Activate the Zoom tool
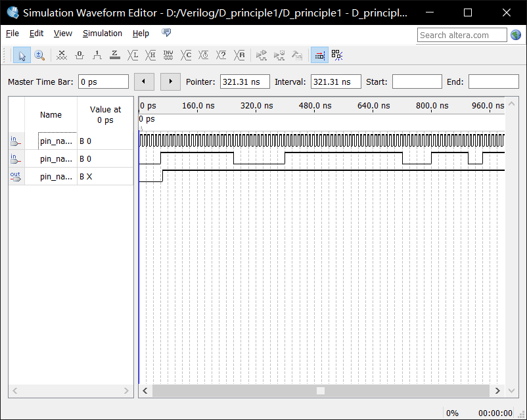Screen dimensions: 527x420 (39, 55)
